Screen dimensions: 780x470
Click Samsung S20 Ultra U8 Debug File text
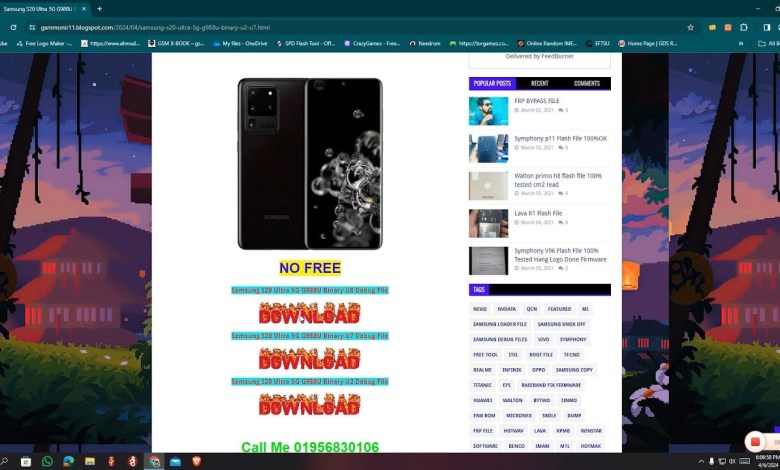309,290
